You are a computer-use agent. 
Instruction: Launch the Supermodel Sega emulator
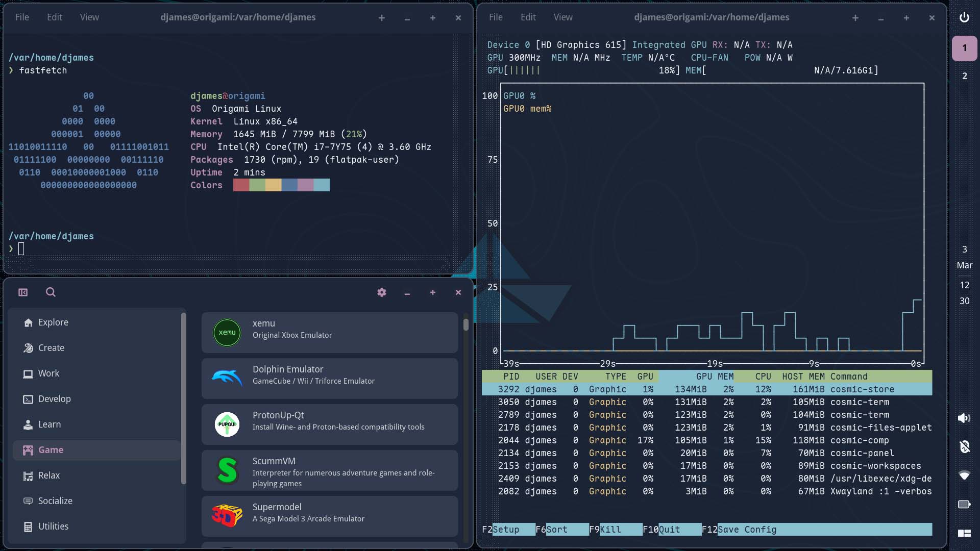coord(329,515)
